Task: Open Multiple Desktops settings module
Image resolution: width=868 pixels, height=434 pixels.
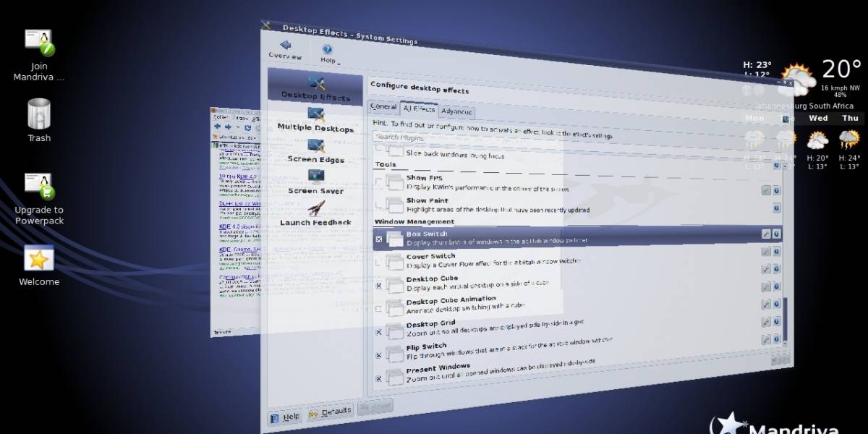Action: [x=315, y=121]
